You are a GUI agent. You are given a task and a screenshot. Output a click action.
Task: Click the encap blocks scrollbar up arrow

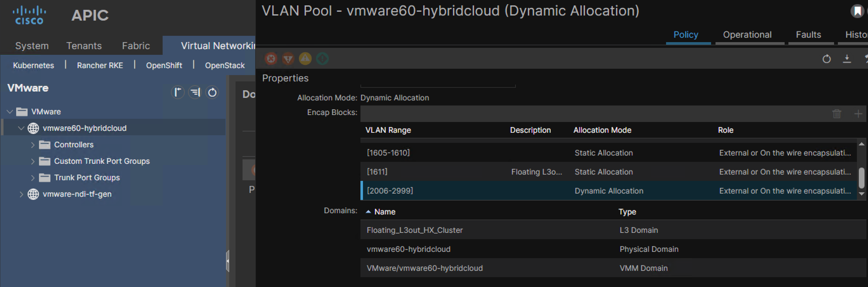click(862, 144)
